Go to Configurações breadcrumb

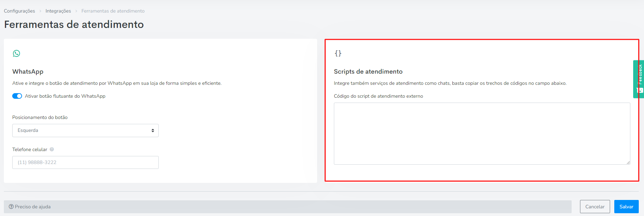click(x=20, y=11)
